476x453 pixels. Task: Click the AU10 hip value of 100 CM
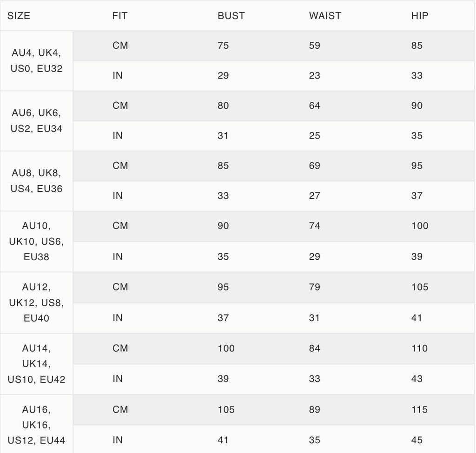[x=420, y=226]
